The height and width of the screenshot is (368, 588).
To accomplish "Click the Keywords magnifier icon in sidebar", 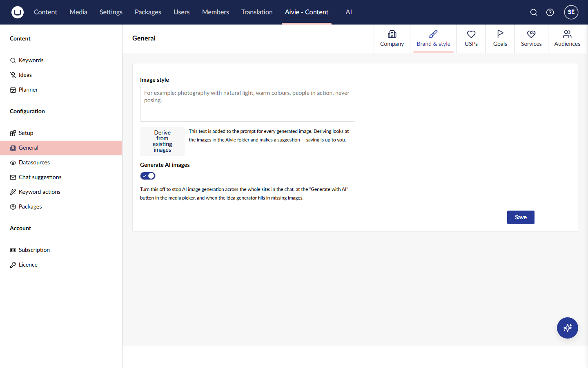I will 13,61.
